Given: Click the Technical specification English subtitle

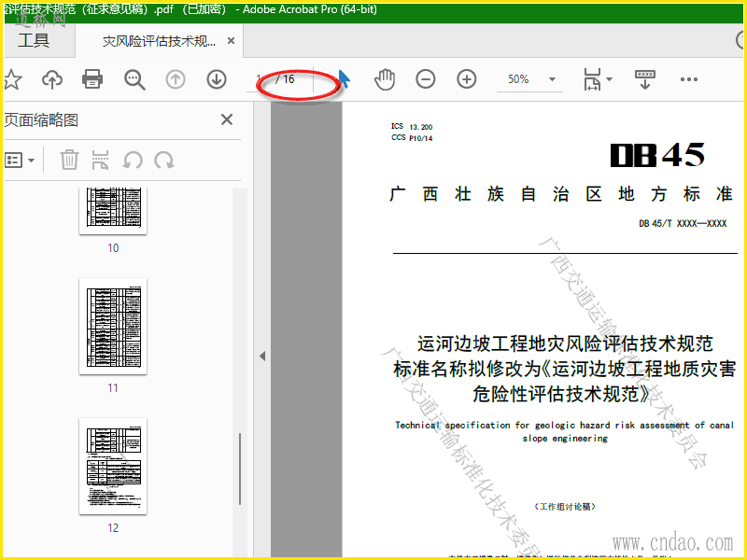Looking at the screenshot, I should click(x=565, y=431).
